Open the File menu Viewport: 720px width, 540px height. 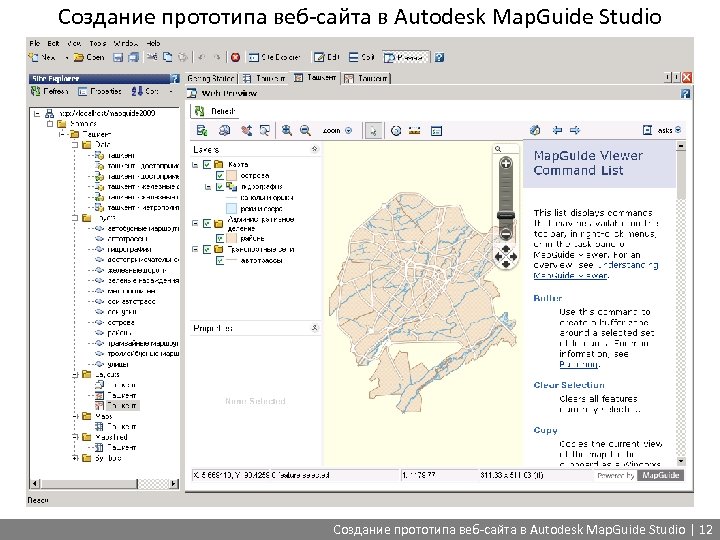[x=34, y=43]
